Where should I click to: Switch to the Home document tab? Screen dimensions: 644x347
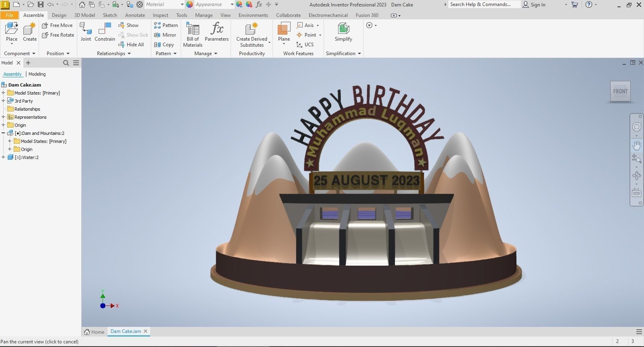coord(95,332)
